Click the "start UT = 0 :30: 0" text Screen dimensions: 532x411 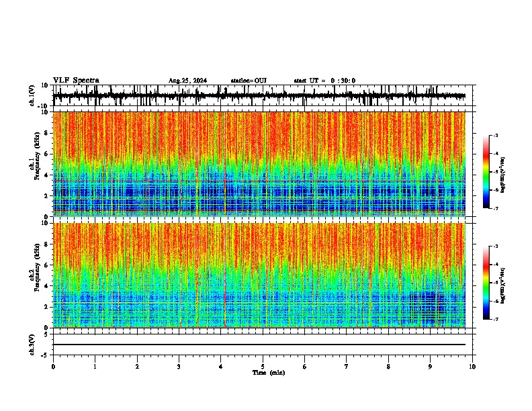pos(324,81)
